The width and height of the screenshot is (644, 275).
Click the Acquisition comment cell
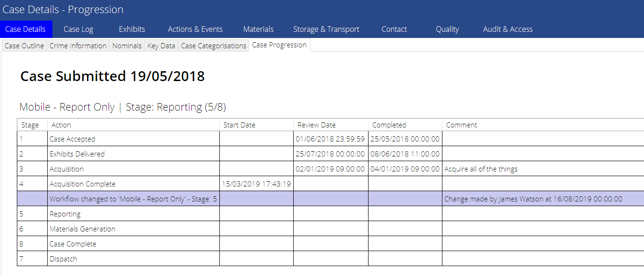pos(481,169)
